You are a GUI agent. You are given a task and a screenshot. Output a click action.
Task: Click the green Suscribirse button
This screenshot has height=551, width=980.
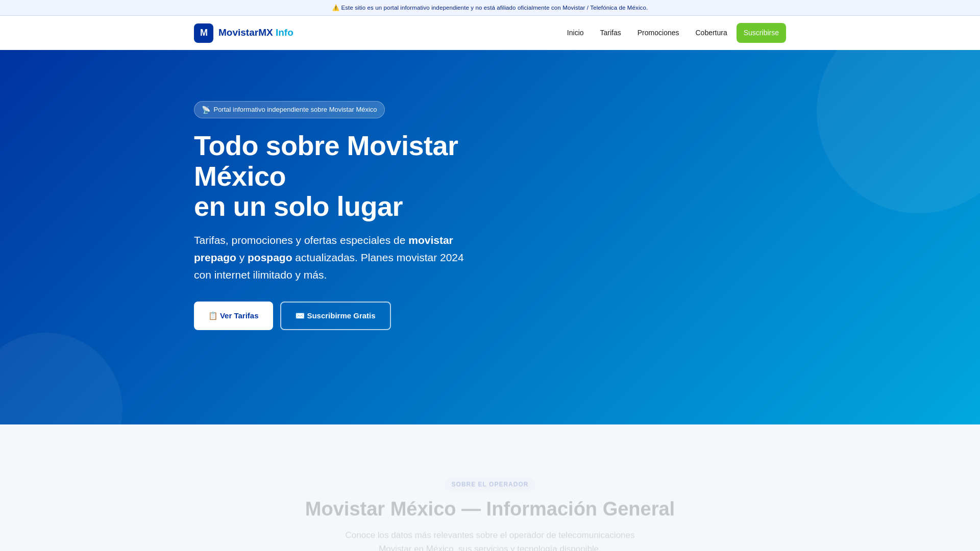[x=761, y=33]
